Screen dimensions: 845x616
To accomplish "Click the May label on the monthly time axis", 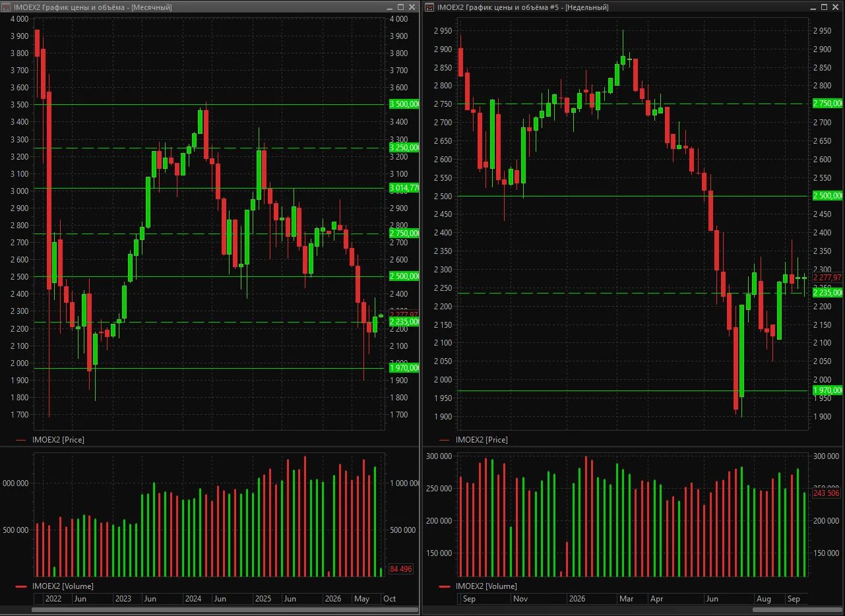I will (x=361, y=599).
